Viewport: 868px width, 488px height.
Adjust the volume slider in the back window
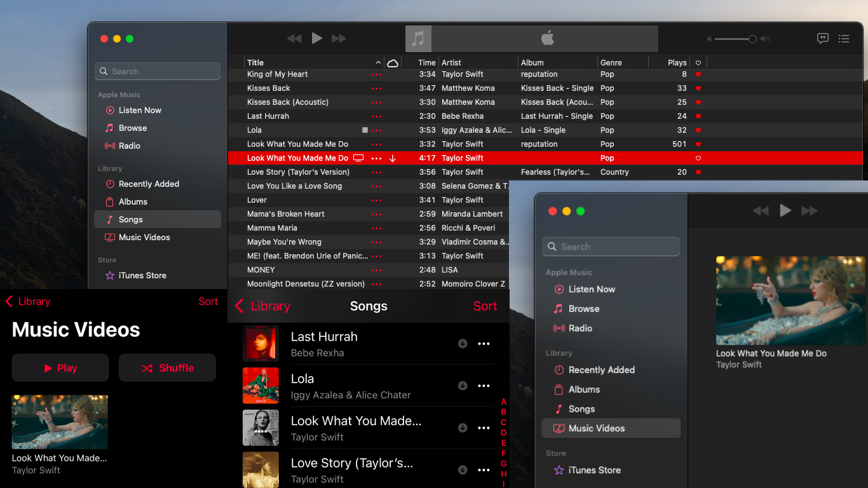coord(736,39)
